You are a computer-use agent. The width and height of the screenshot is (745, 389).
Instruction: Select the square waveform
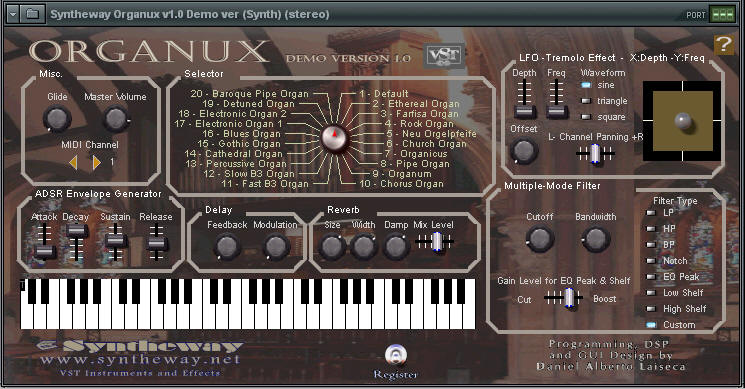[586, 117]
